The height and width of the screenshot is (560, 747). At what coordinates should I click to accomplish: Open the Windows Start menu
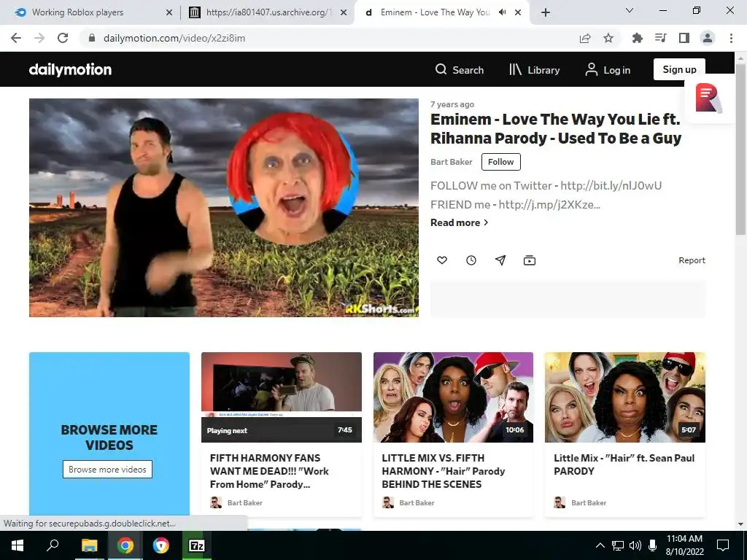pyautogui.click(x=18, y=545)
